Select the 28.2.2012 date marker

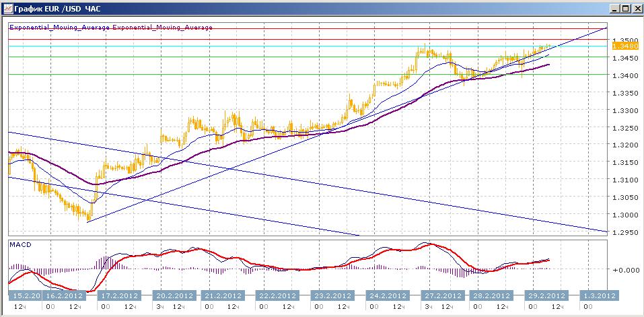click(491, 295)
